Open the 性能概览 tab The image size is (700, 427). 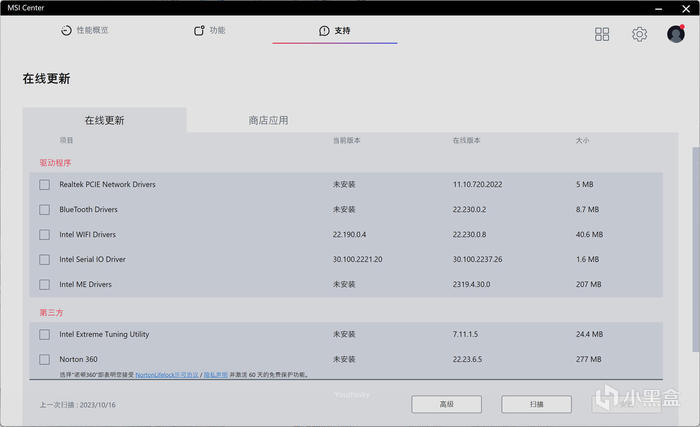tap(84, 30)
